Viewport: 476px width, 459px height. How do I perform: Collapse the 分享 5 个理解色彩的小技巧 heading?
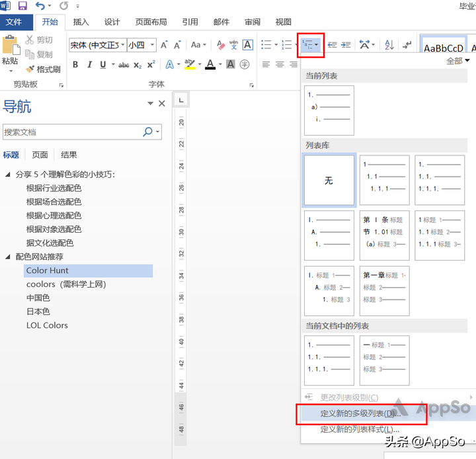point(8,175)
